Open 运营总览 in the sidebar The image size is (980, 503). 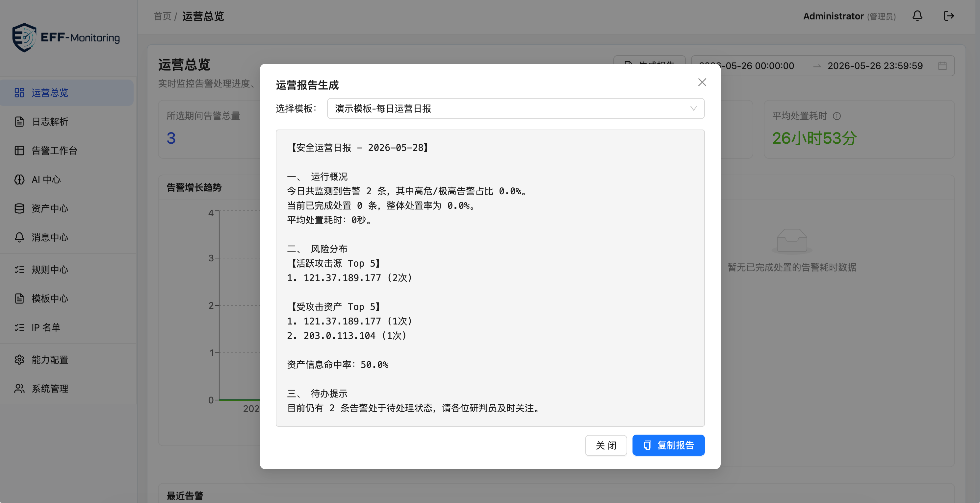[x=66, y=93]
